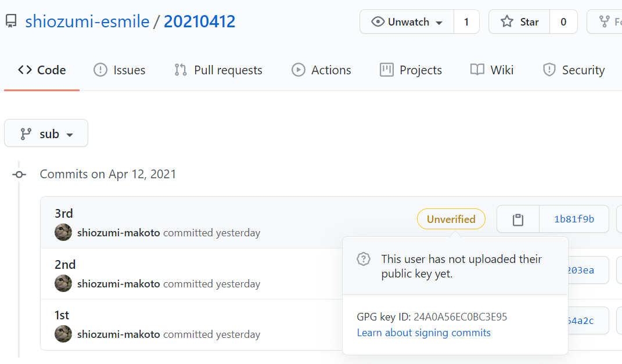This screenshot has height=364, width=622.
Task: Open the Pull requests tab
Action: [218, 70]
